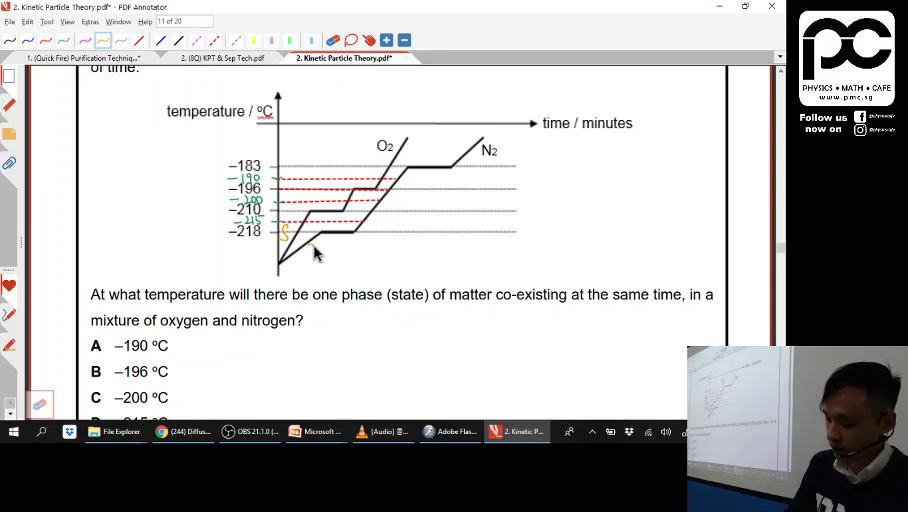
Task: Expand the sidebar tool dropdown at bottom
Action: [9, 413]
